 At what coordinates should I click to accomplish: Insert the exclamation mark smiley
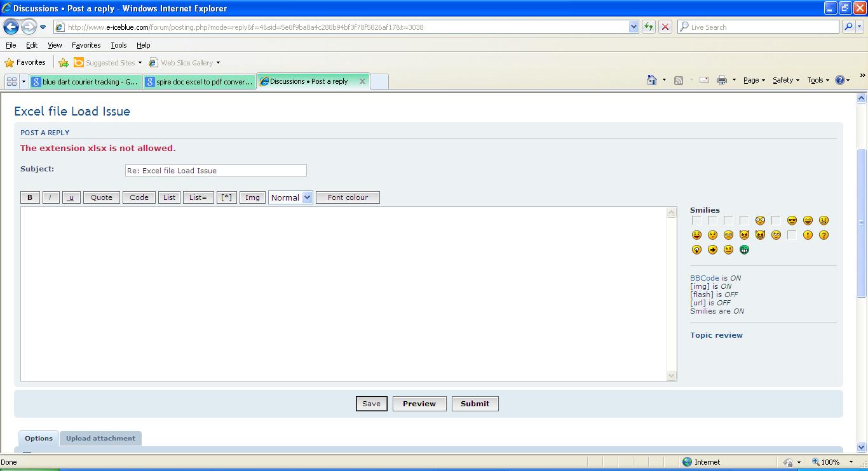pos(808,235)
